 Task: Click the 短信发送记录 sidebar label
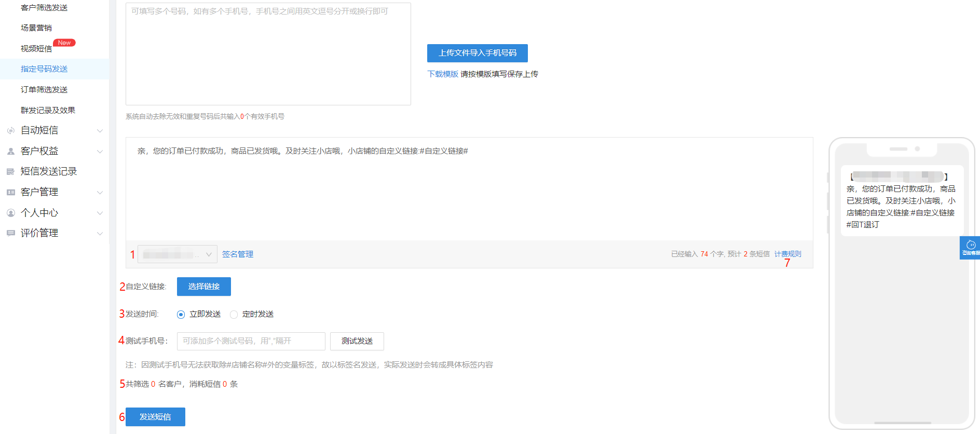[49, 171]
